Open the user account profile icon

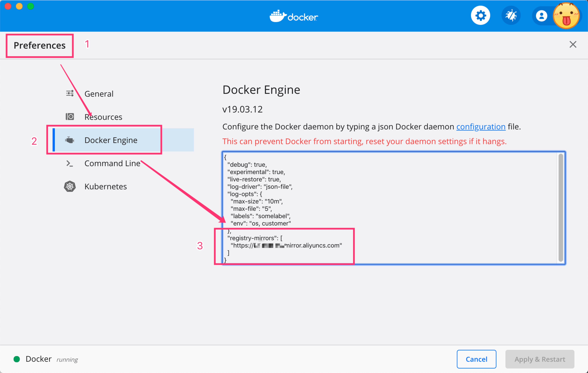click(x=541, y=16)
